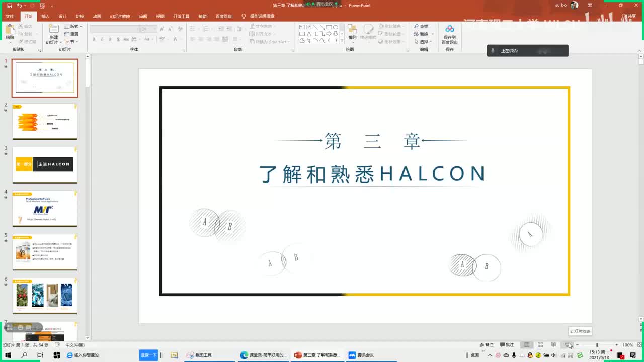Image resolution: width=644 pixels, height=362 pixels.
Task: Open the 节 section dropdown
Action: click(x=71, y=42)
